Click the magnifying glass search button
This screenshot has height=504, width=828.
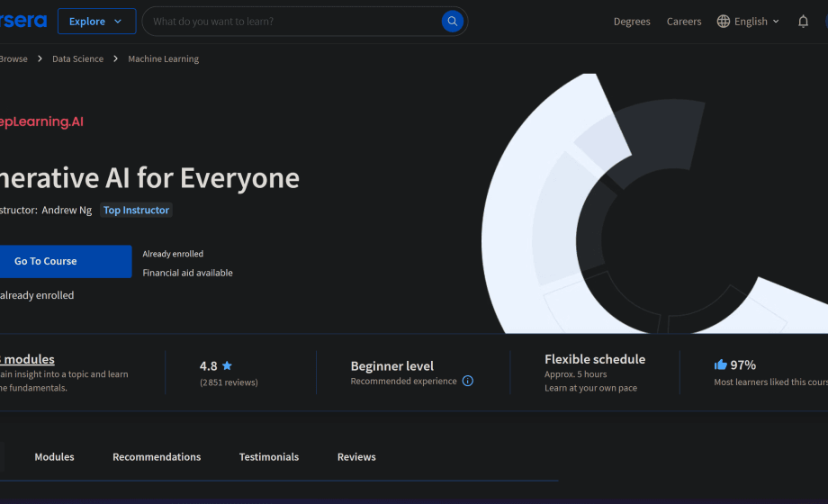tap(453, 22)
